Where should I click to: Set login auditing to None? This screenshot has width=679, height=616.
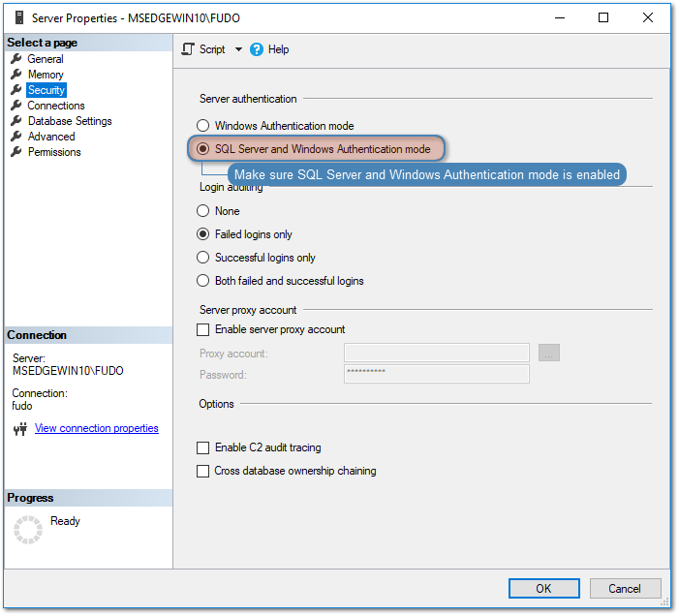[203, 211]
